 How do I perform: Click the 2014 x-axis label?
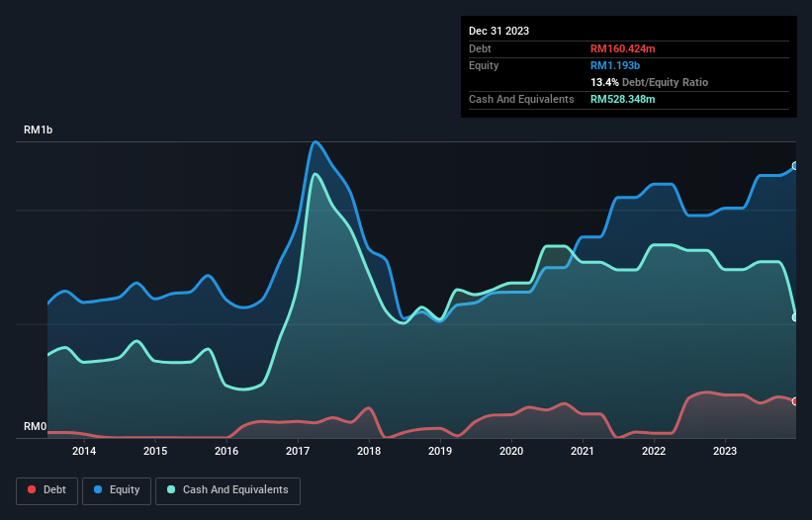click(x=84, y=451)
